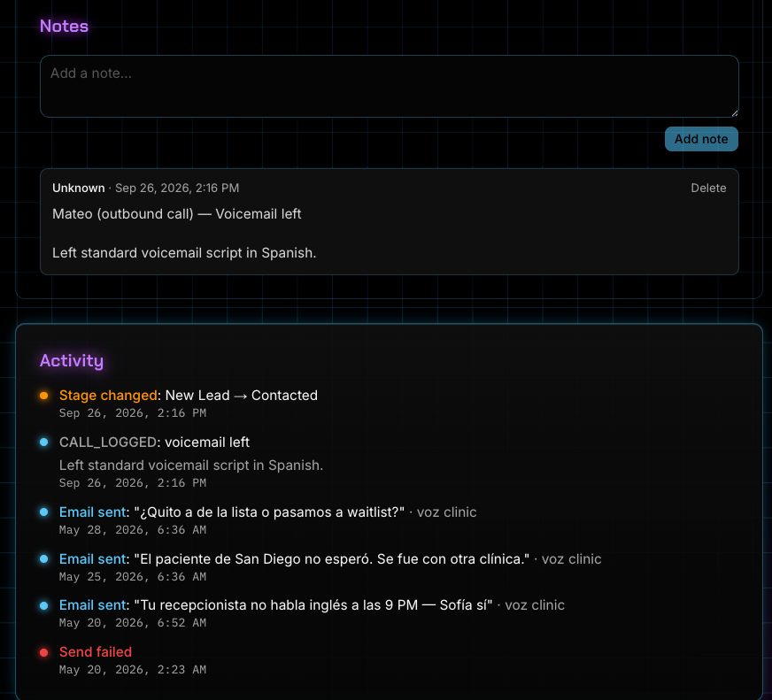This screenshot has height=700, width=772.
Task: Click timestamp 'May 20, 2026, 6:52 AM'
Action: coord(133,623)
